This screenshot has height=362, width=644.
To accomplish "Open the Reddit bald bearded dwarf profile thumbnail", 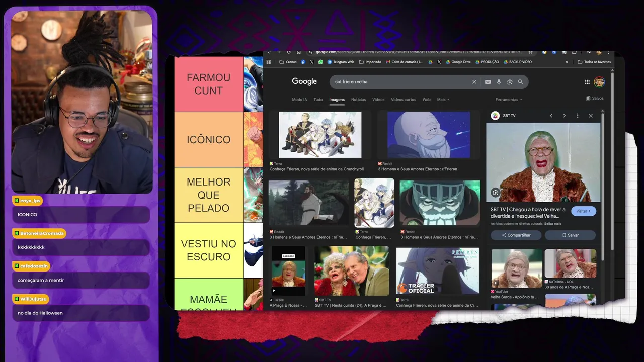I will tap(429, 135).
